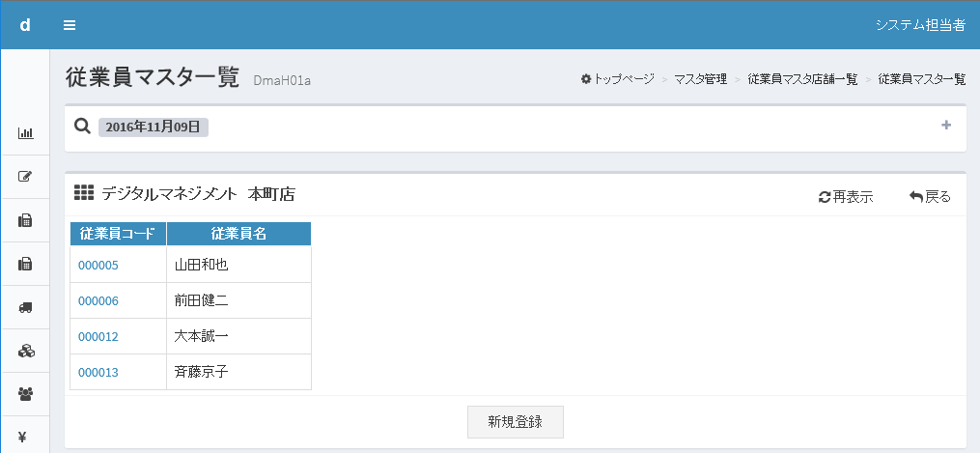This screenshot has height=453, width=980.
Task: Select the 山田和也 name cell
Action: (238, 265)
